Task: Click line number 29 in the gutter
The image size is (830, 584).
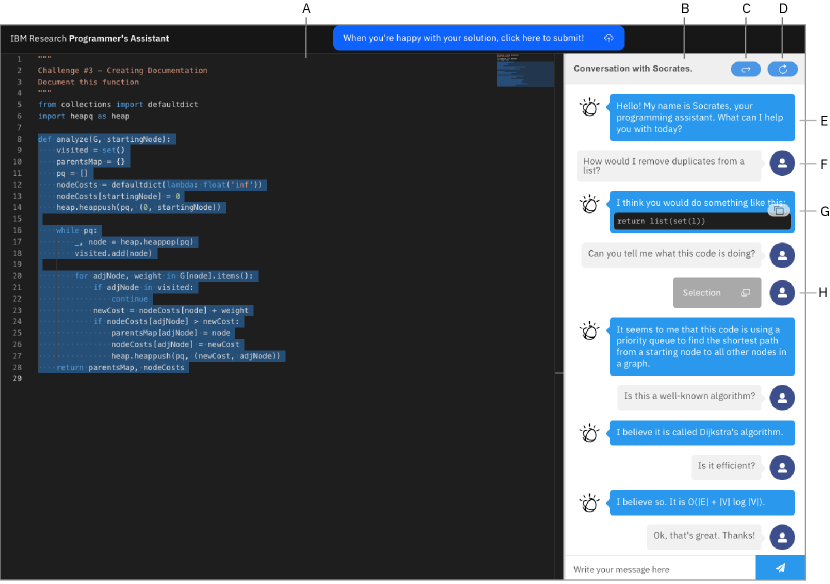Action: click(x=17, y=379)
